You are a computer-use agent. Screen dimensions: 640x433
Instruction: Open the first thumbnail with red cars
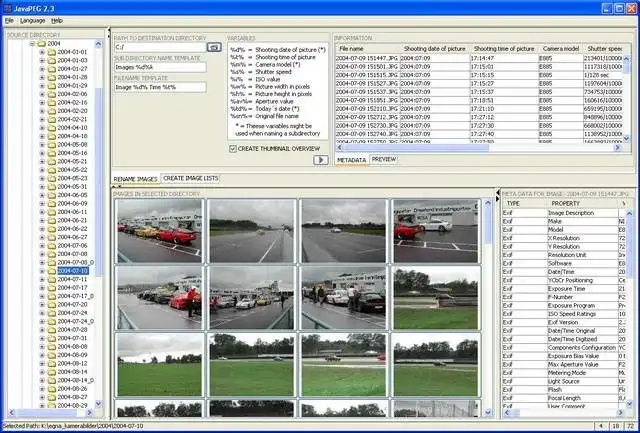tap(159, 231)
